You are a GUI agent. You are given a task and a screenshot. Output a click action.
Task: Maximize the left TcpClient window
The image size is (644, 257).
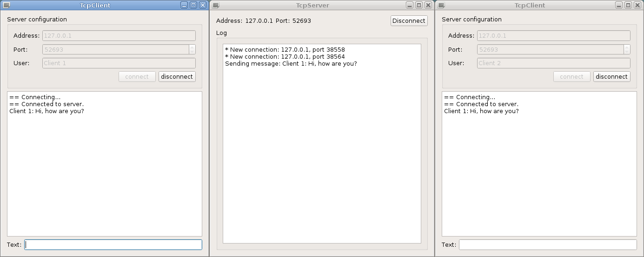[193, 5]
